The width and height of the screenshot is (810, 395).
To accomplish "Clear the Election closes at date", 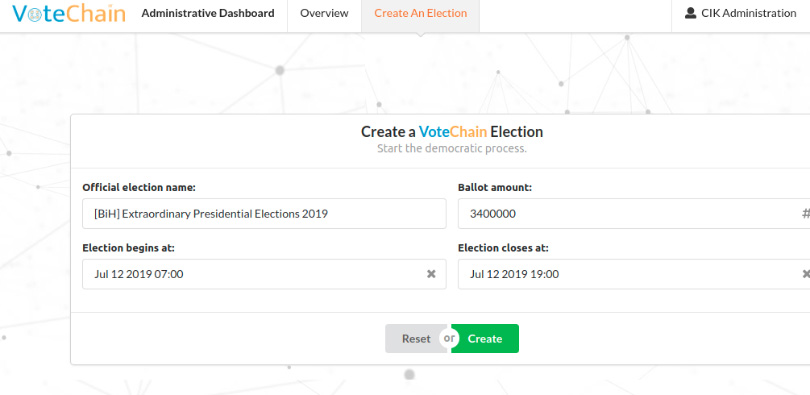I will tap(806, 274).
